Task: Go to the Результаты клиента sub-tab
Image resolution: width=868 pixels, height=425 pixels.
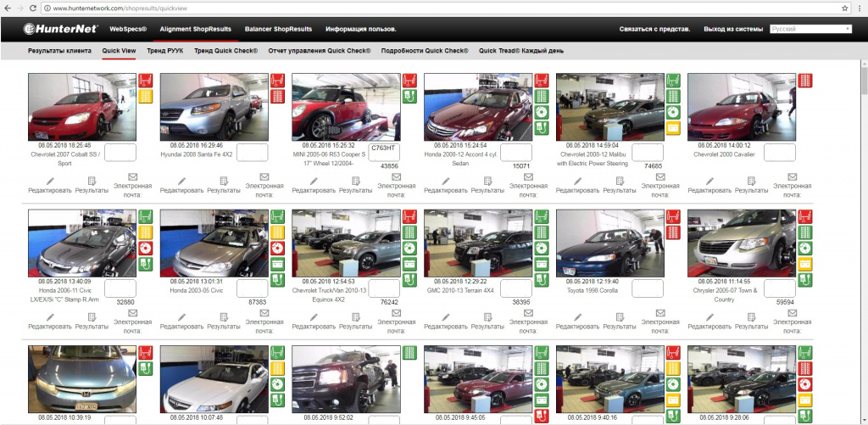Action: tap(60, 50)
